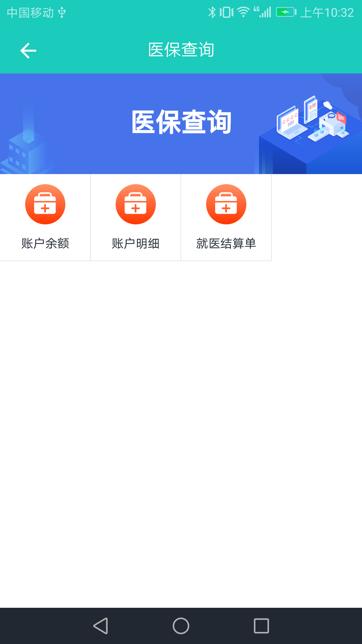Tap the Bluetooth status bar icon
The image size is (362, 644).
click(x=212, y=12)
